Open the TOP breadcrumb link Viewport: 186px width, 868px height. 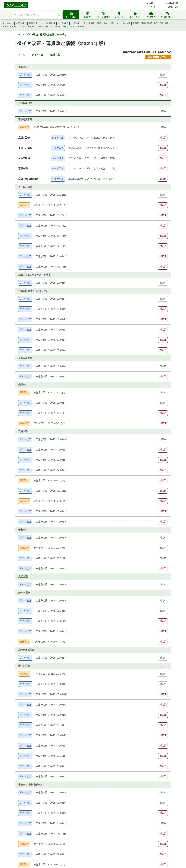pyautogui.click(x=17, y=35)
